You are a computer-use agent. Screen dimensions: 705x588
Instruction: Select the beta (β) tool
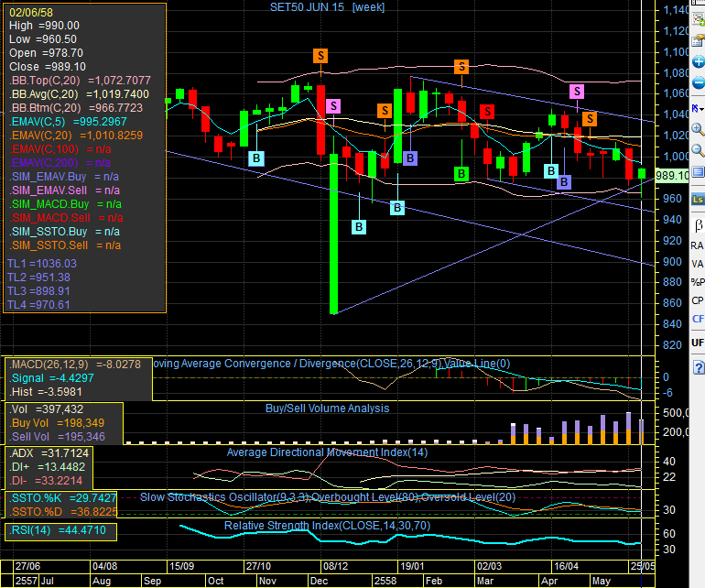699,225
